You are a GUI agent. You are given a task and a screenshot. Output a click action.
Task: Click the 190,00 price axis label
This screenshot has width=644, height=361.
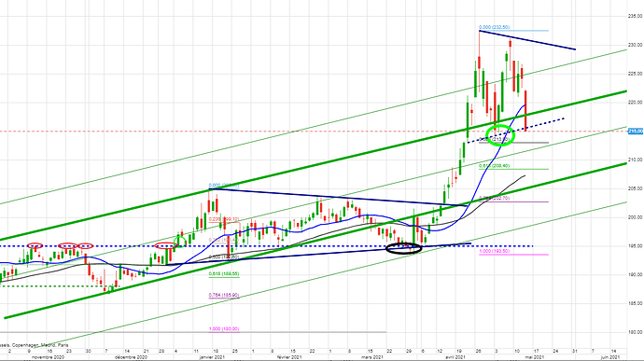[636, 275]
